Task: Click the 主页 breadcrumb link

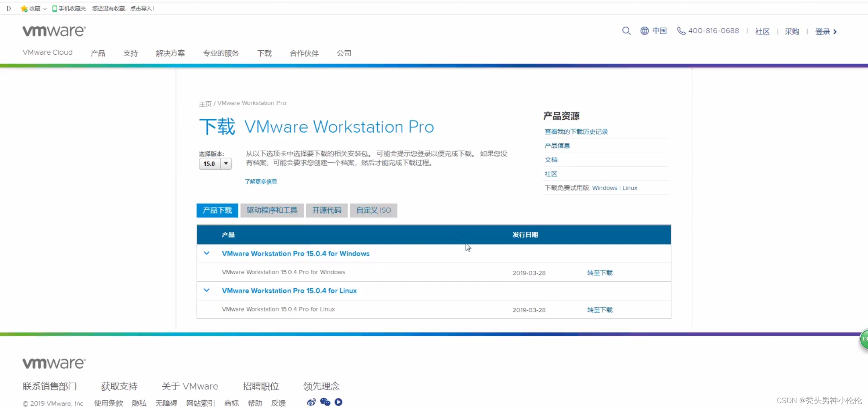Action: 205,104
